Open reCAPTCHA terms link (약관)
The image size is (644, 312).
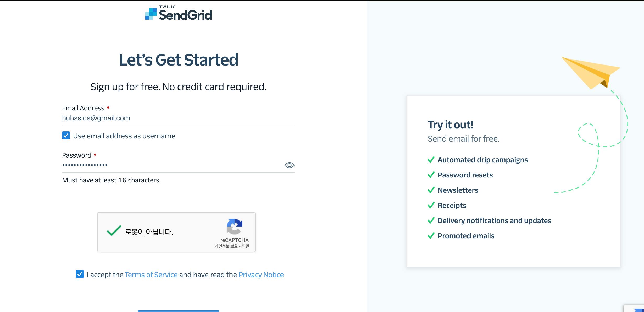pyautogui.click(x=246, y=246)
